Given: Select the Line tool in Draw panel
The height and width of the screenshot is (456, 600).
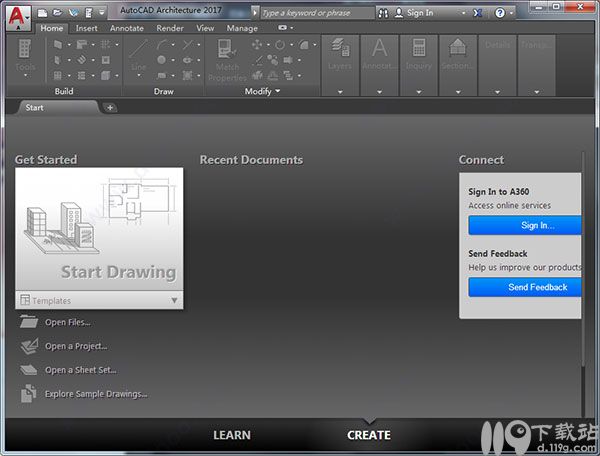Looking at the screenshot, I should pyautogui.click(x=139, y=50).
